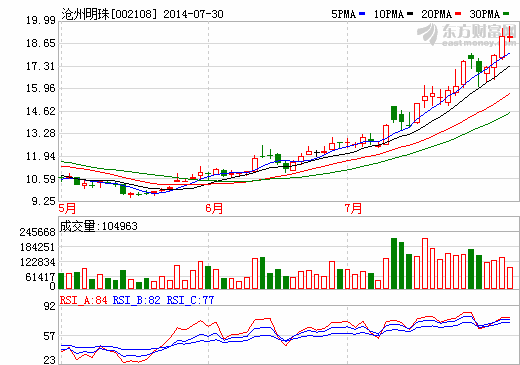This screenshot has height=365, width=520.
Task: Click the red 20PMA legend color marker
Action: [458, 14]
